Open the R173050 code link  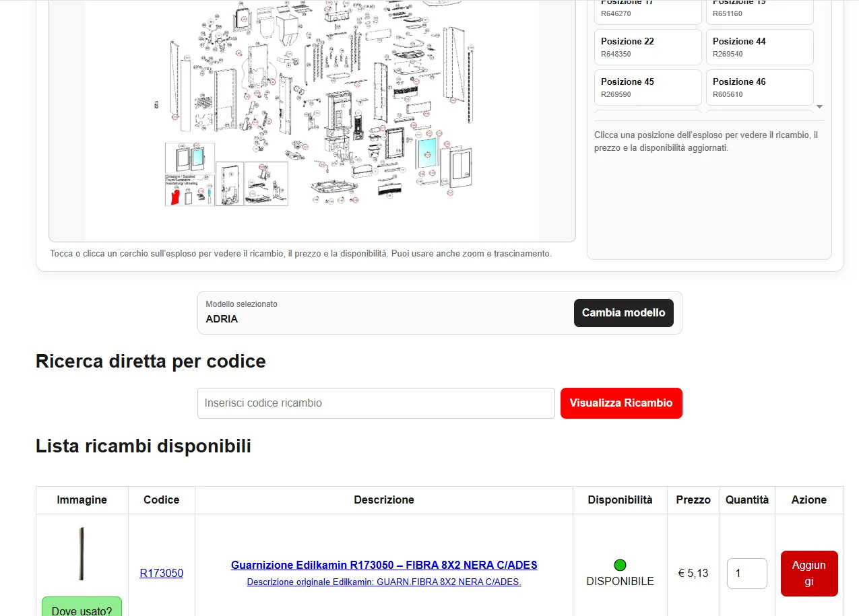point(162,574)
